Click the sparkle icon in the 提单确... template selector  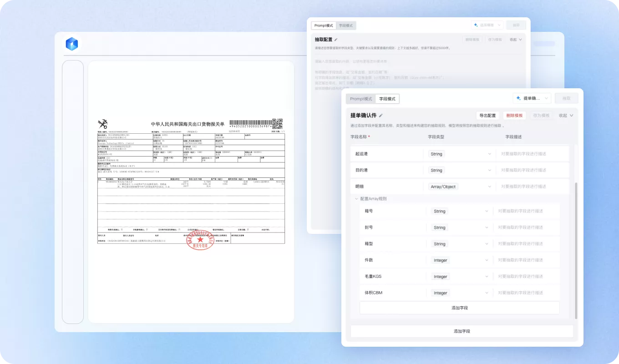pos(519,98)
